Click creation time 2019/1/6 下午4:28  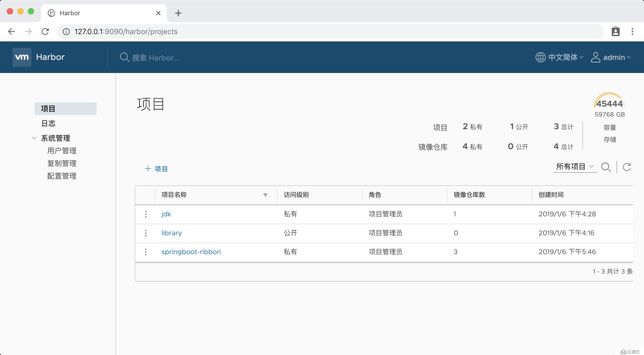tap(567, 214)
